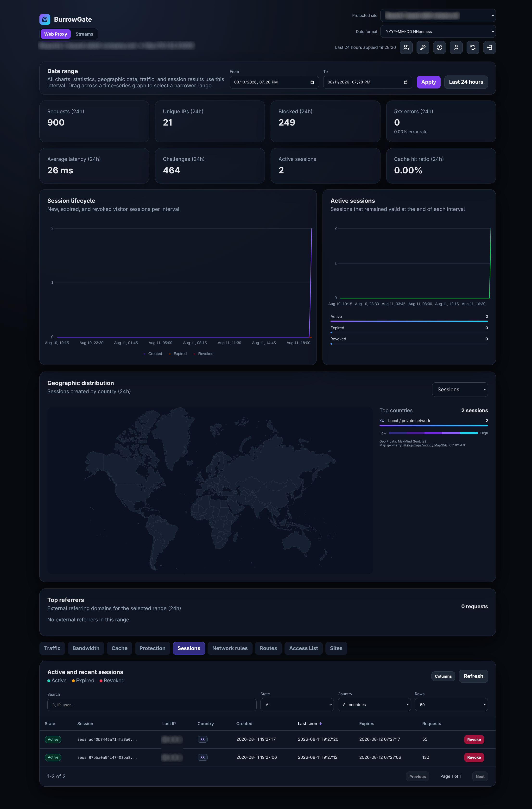Image resolution: width=532 pixels, height=809 pixels.
Task: Click the From date input field
Action: pos(274,82)
